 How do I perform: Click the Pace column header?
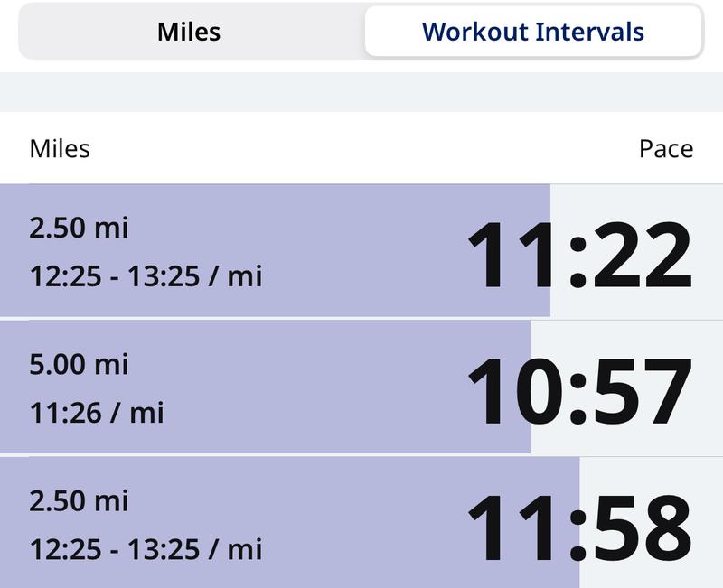click(x=665, y=148)
